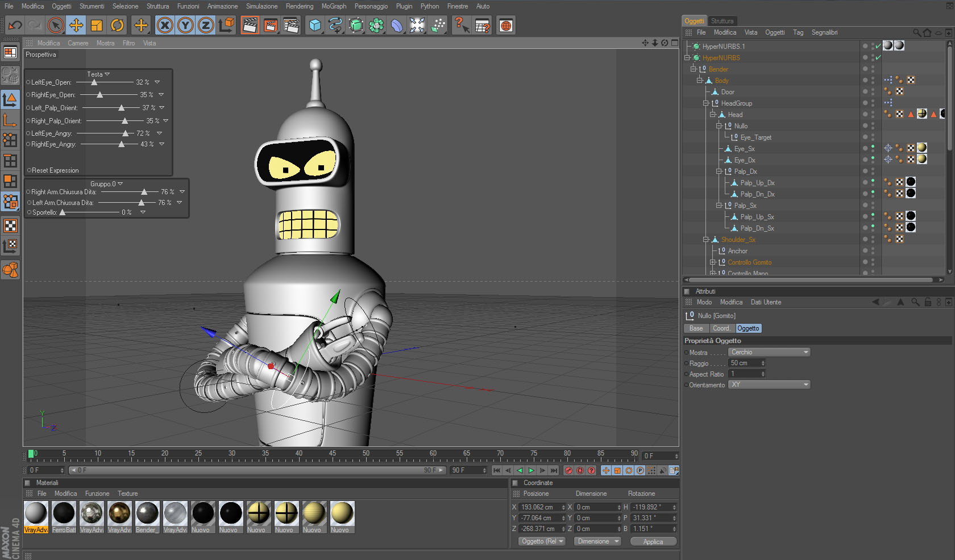Collapse the HeadGroup tree node
Screen dimensions: 955x560
coord(706,103)
